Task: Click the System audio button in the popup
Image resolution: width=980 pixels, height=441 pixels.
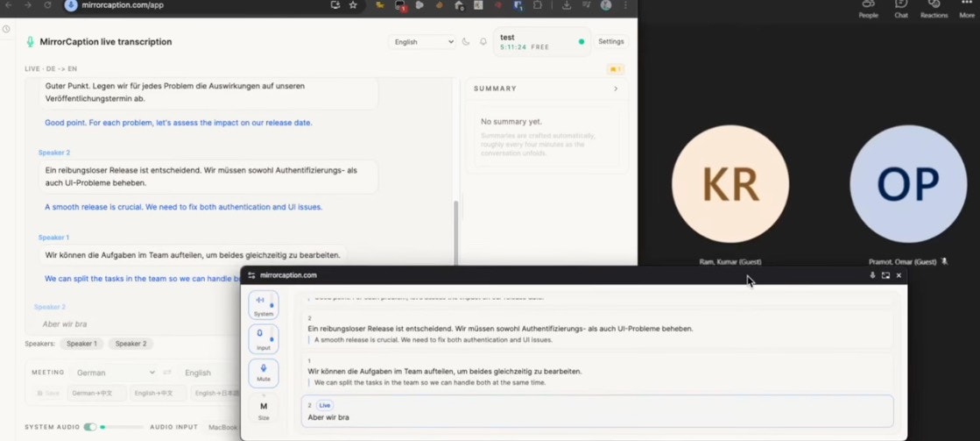Action: point(263,305)
